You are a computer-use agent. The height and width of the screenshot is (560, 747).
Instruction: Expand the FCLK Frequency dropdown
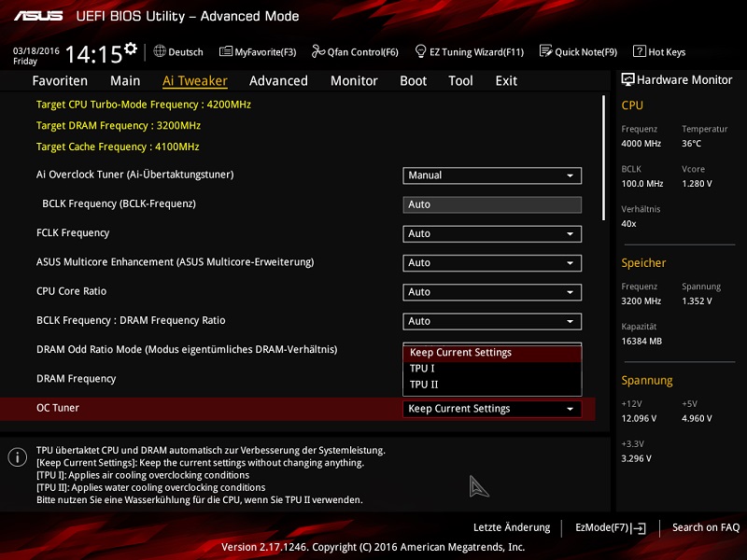tap(492, 234)
